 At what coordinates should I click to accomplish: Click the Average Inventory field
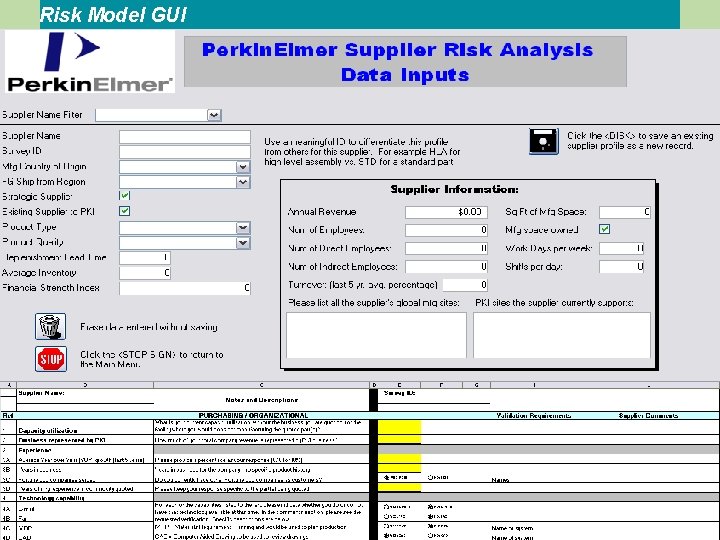point(145,273)
